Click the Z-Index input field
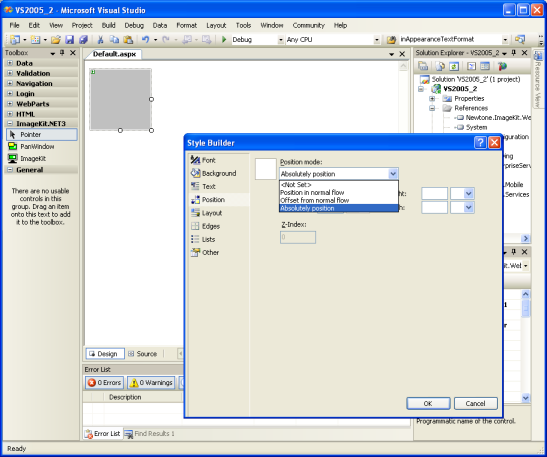The height and width of the screenshot is (457, 547). pos(298,237)
